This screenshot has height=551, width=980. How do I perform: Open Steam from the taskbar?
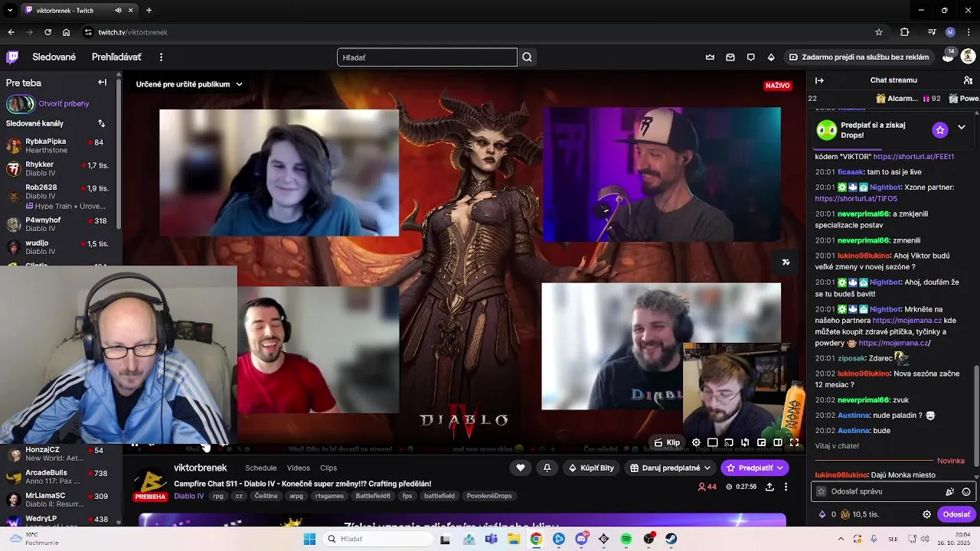pyautogui.click(x=671, y=539)
